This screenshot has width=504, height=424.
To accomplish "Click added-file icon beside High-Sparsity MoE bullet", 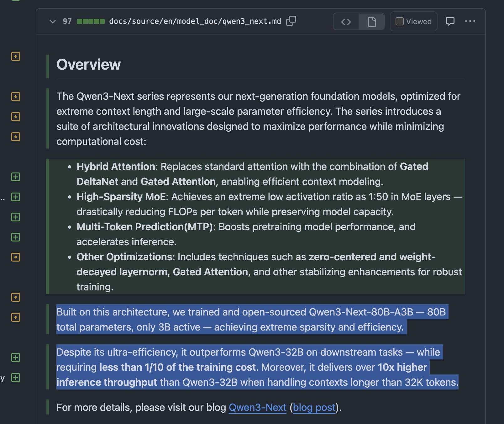I will click(16, 197).
